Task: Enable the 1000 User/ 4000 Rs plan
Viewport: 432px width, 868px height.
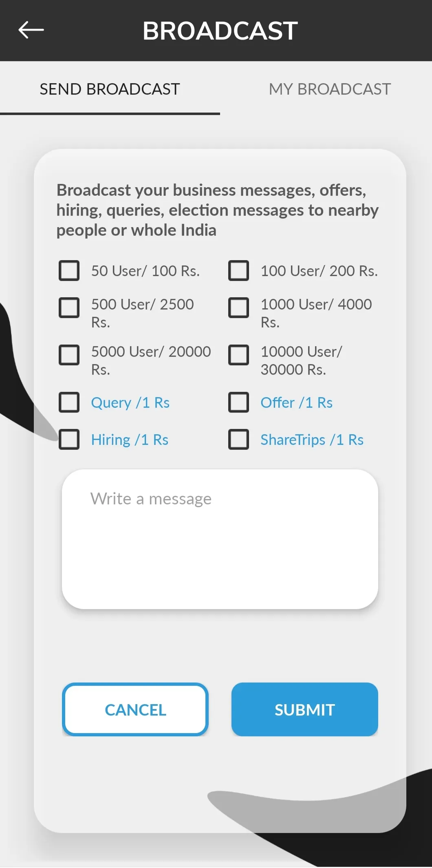Action: pos(239,308)
